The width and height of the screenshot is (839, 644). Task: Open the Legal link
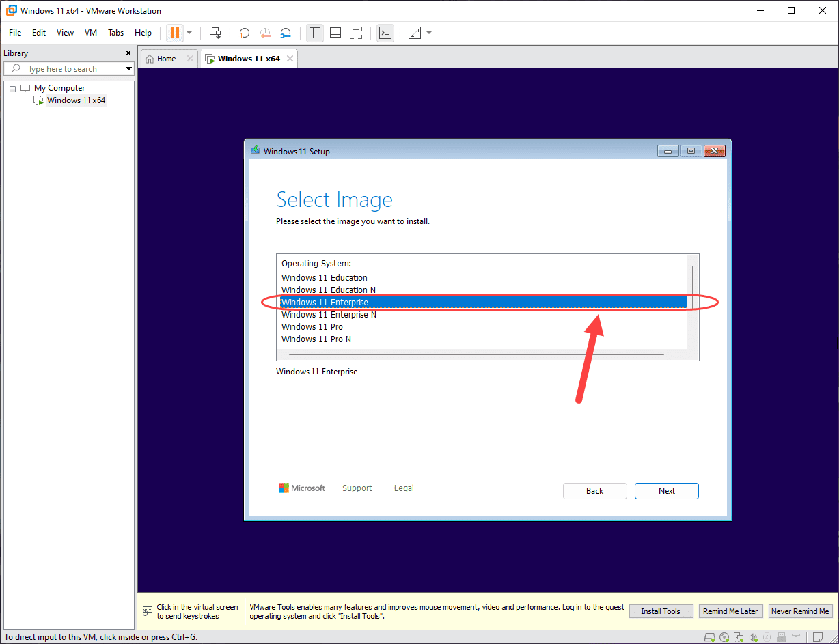tap(404, 488)
